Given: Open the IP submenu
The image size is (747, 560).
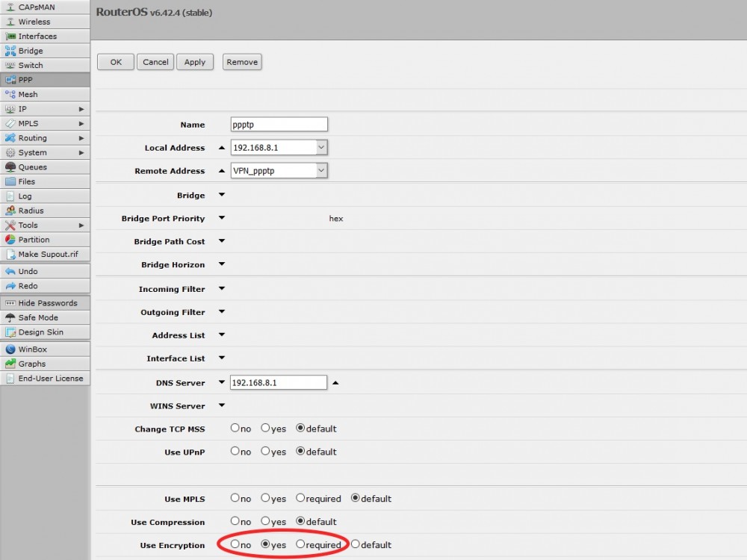Looking at the screenshot, I should [x=45, y=109].
